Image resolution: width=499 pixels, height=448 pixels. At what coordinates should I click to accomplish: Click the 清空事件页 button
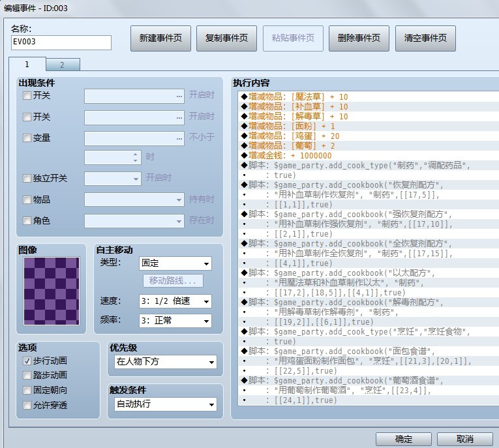click(425, 38)
